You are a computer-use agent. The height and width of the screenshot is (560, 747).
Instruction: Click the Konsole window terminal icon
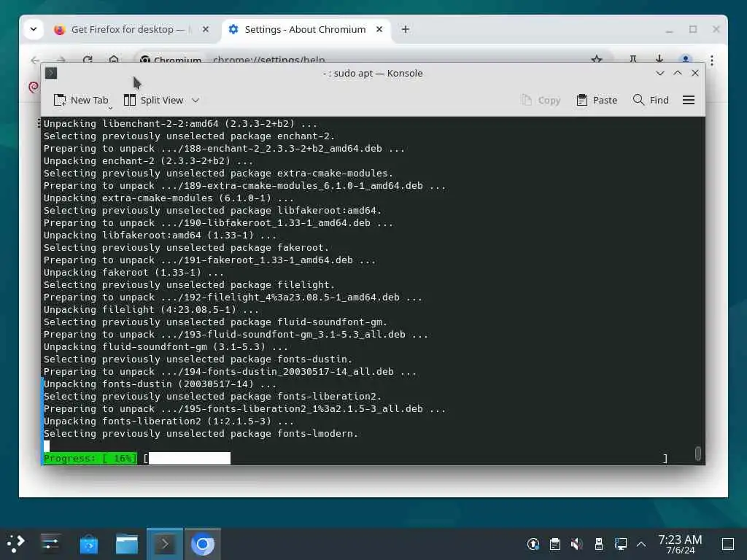(x=51, y=73)
